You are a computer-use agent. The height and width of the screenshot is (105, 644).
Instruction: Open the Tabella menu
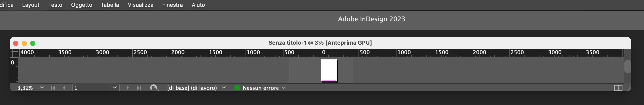click(110, 5)
